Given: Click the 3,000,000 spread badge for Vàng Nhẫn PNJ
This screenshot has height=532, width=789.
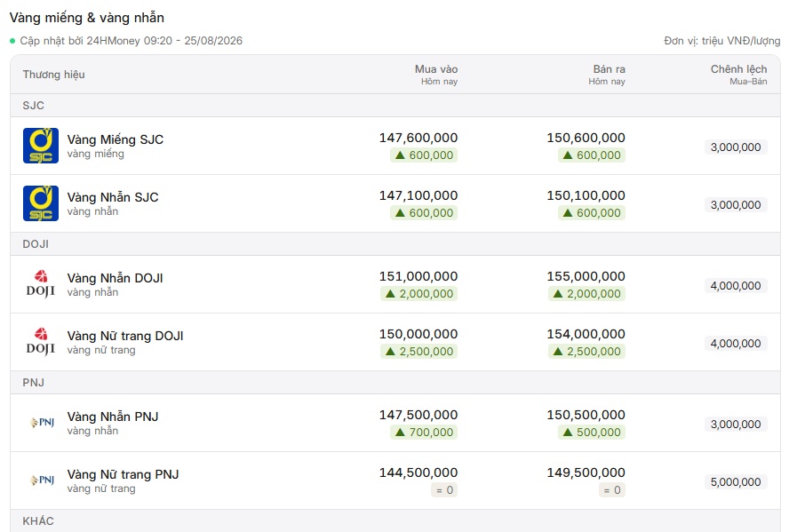Looking at the screenshot, I should [736, 425].
